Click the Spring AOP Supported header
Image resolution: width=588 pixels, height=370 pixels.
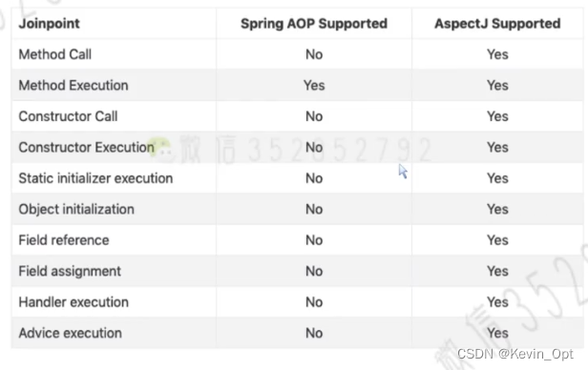314,24
